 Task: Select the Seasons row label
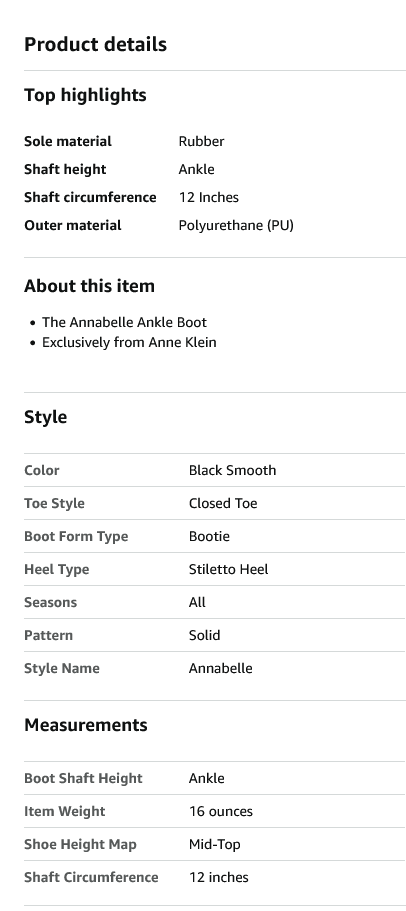point(51,602)
